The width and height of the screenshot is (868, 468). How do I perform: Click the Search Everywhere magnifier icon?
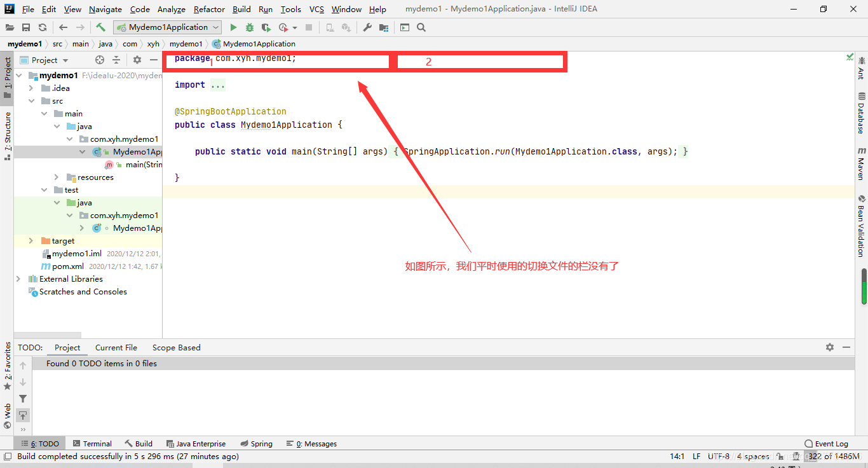(421, 27)
